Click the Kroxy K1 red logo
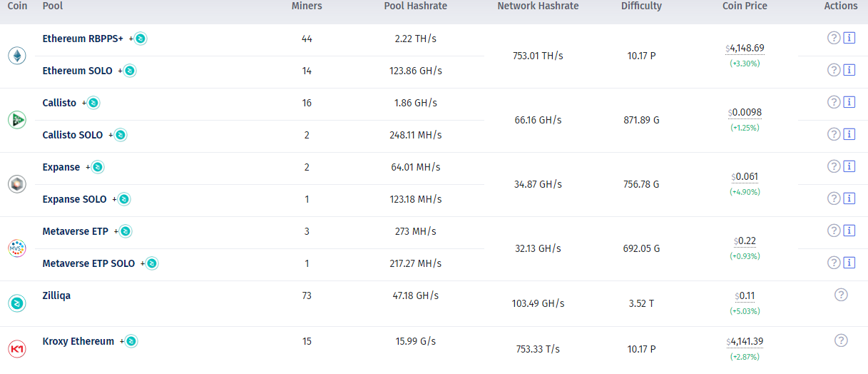The width and height of the screenshot is (868, 374). tap(17, 349)
